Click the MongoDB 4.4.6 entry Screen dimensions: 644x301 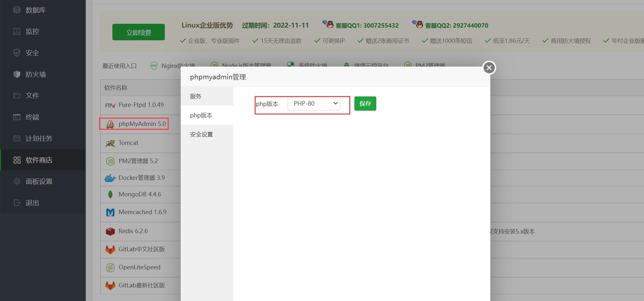[140, 194]
